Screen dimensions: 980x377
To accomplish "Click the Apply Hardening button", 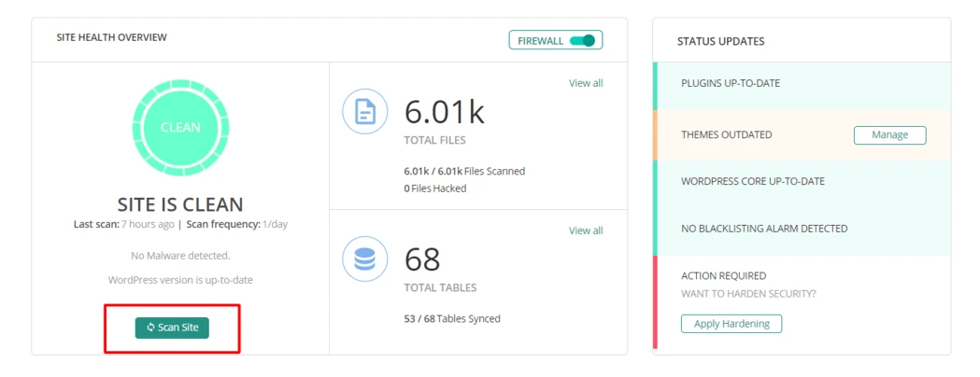I will coord(731,324).
